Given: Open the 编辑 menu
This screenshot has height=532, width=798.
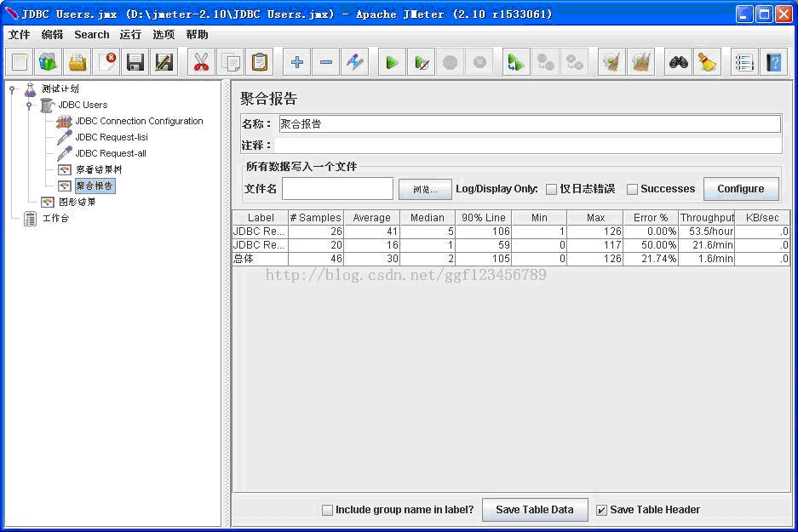Looking at the screenshot, I should 52,35.
